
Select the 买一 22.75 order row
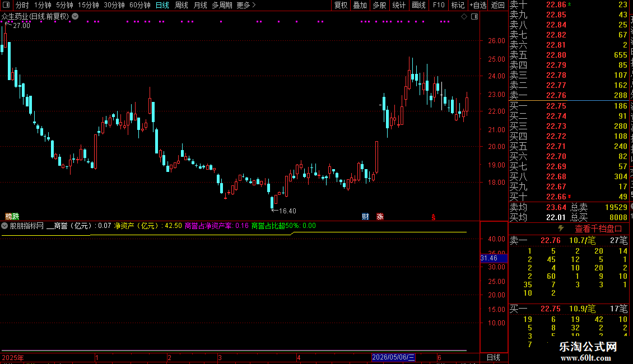(x=569, y=106)
